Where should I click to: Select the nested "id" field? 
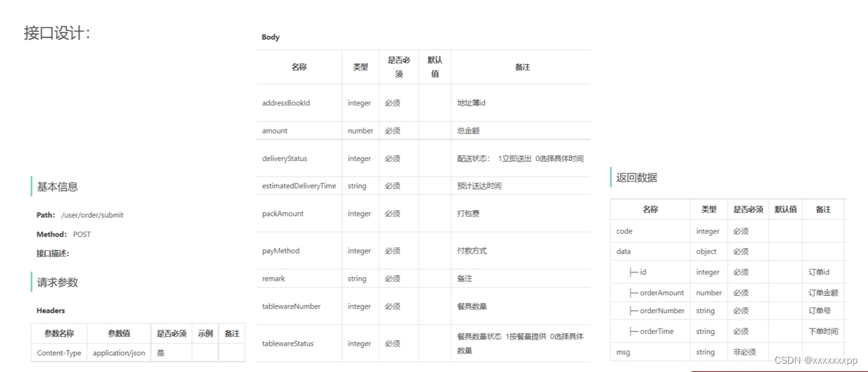[x=643, y=272]
